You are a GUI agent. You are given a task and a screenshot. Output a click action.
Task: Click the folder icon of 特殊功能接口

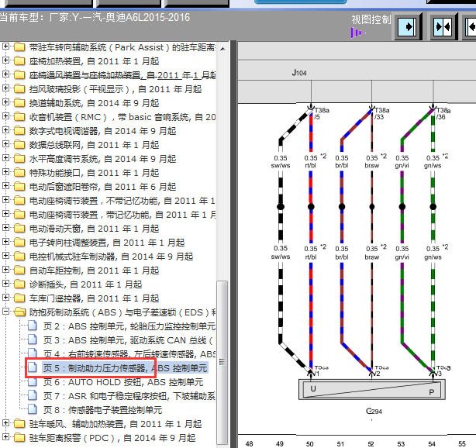pos(19,172)
